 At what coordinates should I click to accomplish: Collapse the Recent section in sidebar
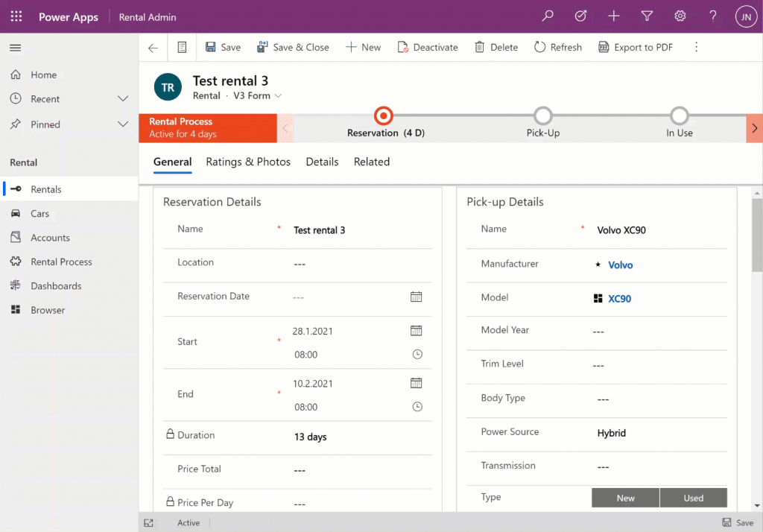pyautogui.click(x=122, y=98)
